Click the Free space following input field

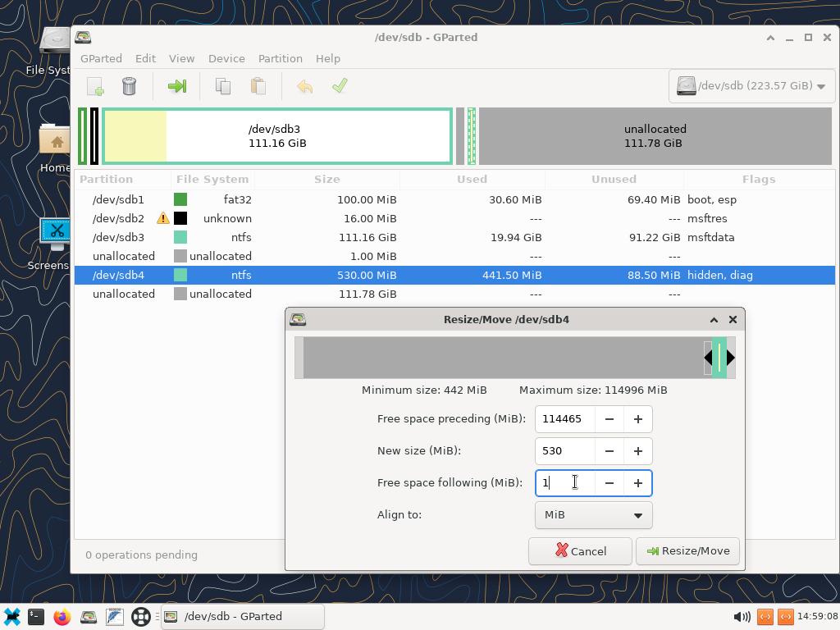[564, 483]
